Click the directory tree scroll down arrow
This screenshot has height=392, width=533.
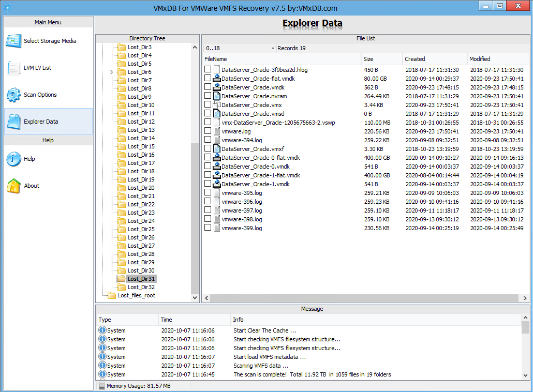pos(195,298)
